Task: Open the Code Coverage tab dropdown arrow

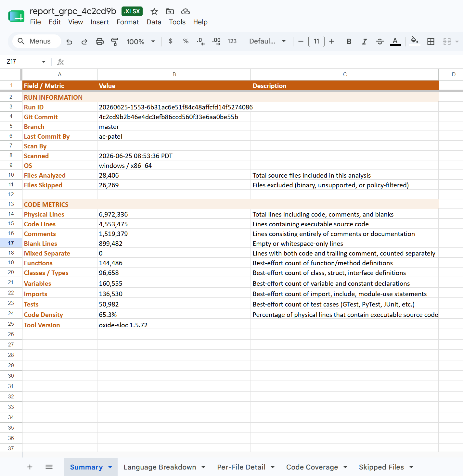Action: pyautogui.click(x=345, y=467)
